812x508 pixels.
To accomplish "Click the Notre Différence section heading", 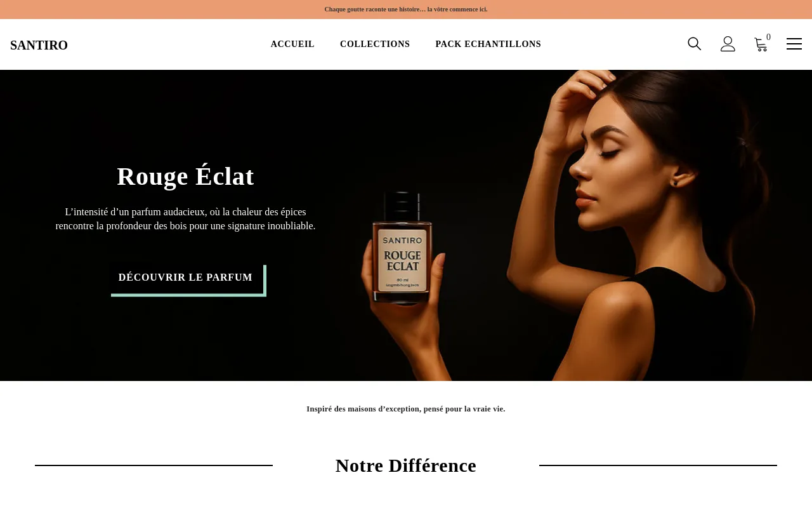I will pyautogui.click(x=406, y=465).
